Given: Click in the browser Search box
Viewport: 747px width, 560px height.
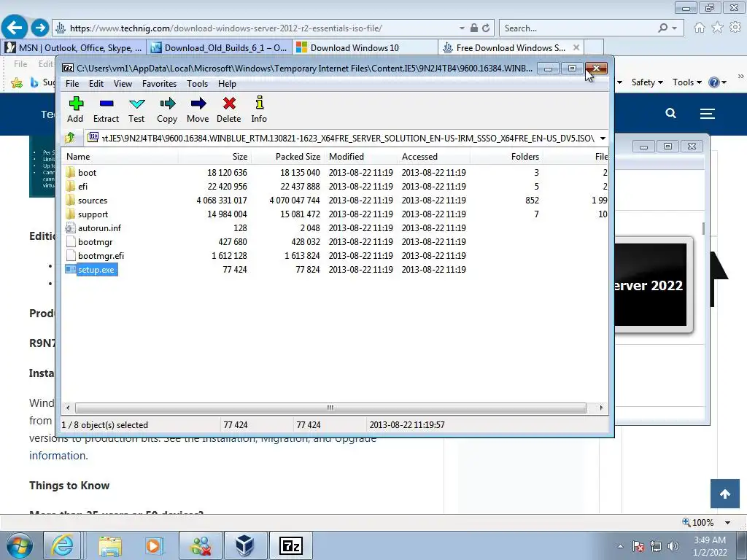Looking at the screenshot, I should click(578, 28).
